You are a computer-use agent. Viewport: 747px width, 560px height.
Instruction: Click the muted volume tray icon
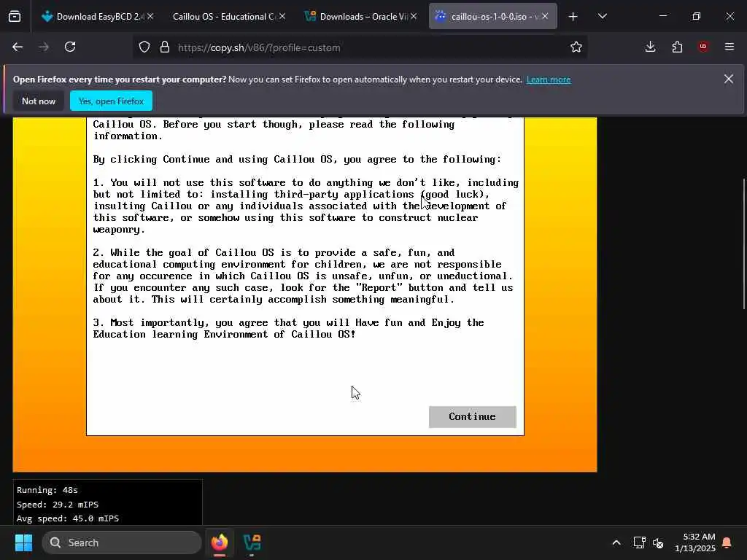(659, 542)
